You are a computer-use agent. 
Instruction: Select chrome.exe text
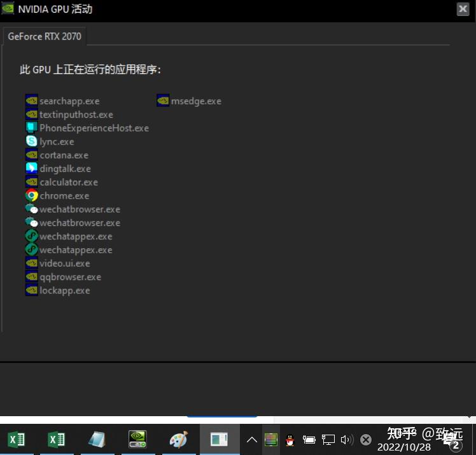click(64, 196)
